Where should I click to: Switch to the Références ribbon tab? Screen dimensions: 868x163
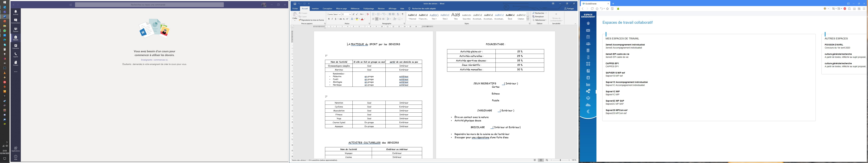pos(355,9)
